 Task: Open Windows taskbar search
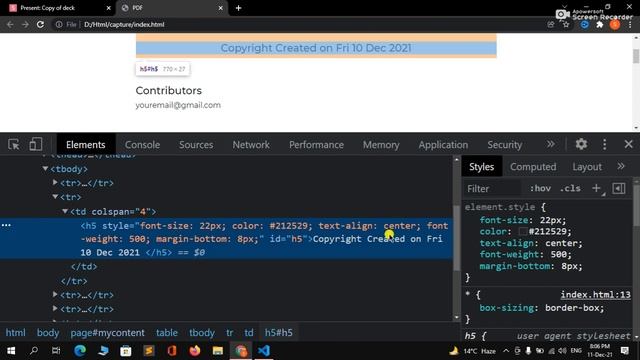point(34,351)
